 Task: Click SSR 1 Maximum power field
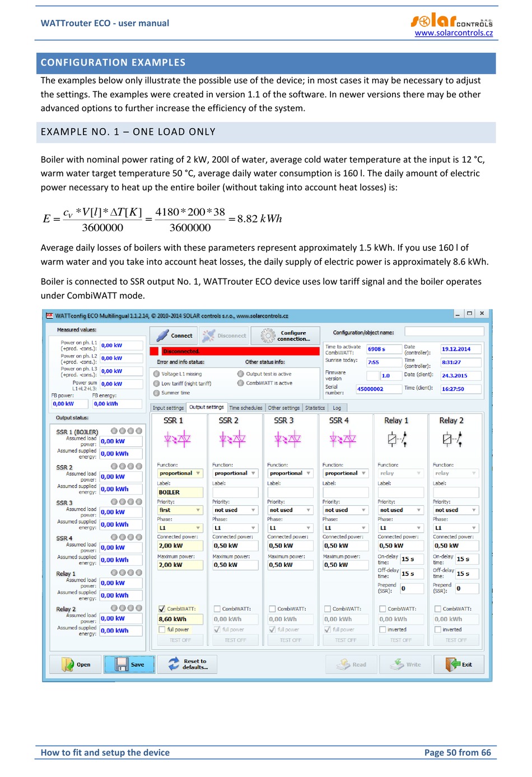(x=180, y=565)
